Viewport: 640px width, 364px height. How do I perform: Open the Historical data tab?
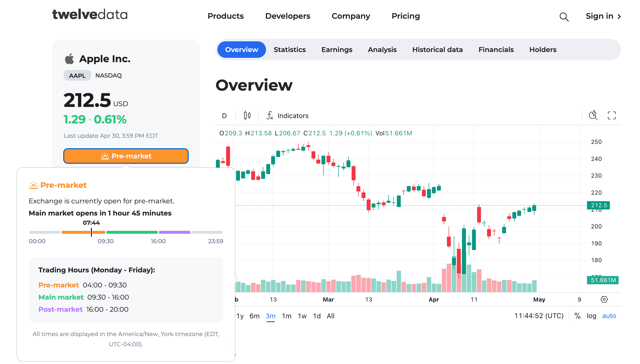coord(437,50)
